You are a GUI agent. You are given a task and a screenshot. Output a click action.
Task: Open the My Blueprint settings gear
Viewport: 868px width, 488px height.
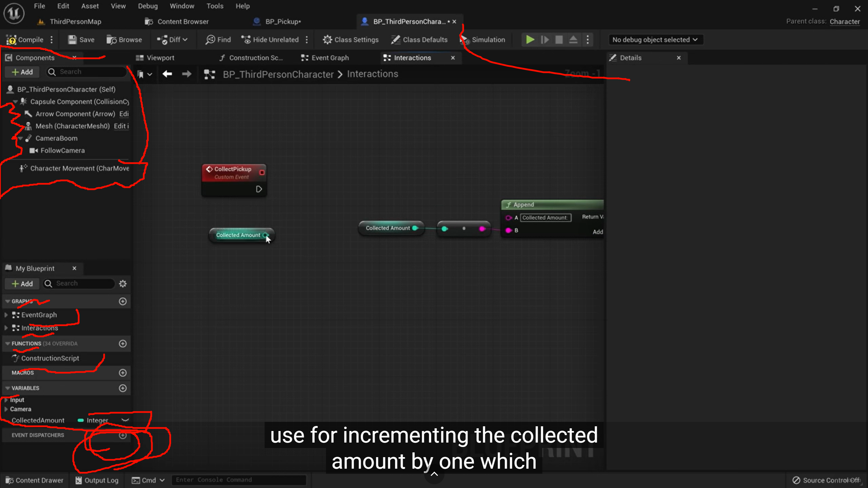[x=123, y=284]
